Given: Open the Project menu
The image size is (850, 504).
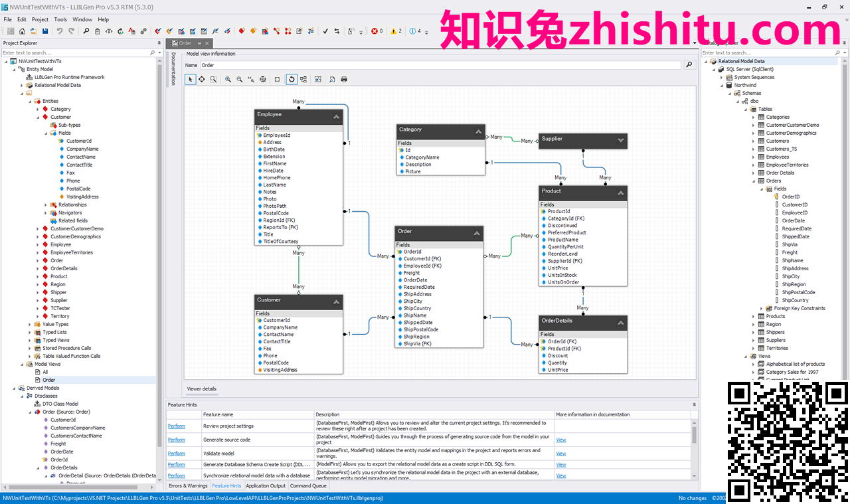Looking at the screenshot, I should (x=40, y=20).
